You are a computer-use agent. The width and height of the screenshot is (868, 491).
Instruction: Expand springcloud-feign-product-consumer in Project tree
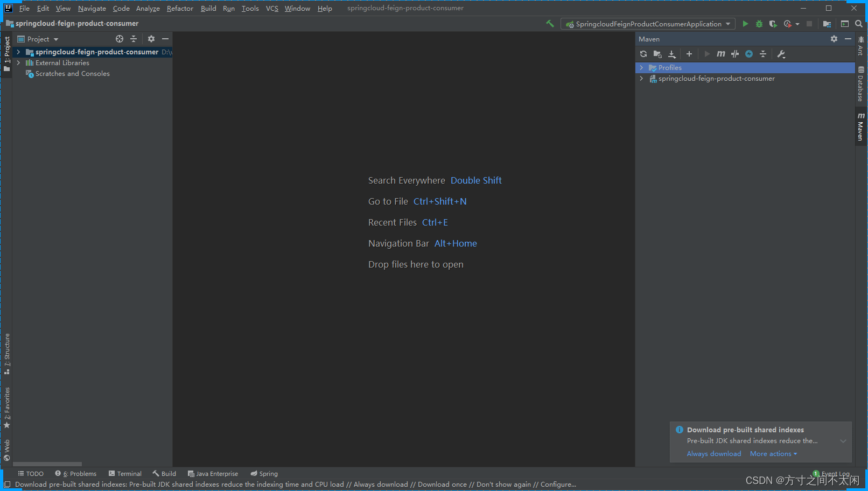18,52
